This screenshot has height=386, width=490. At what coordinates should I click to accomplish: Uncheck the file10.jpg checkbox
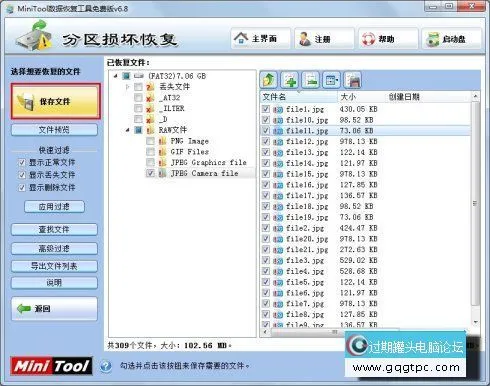tap(266, 120)
